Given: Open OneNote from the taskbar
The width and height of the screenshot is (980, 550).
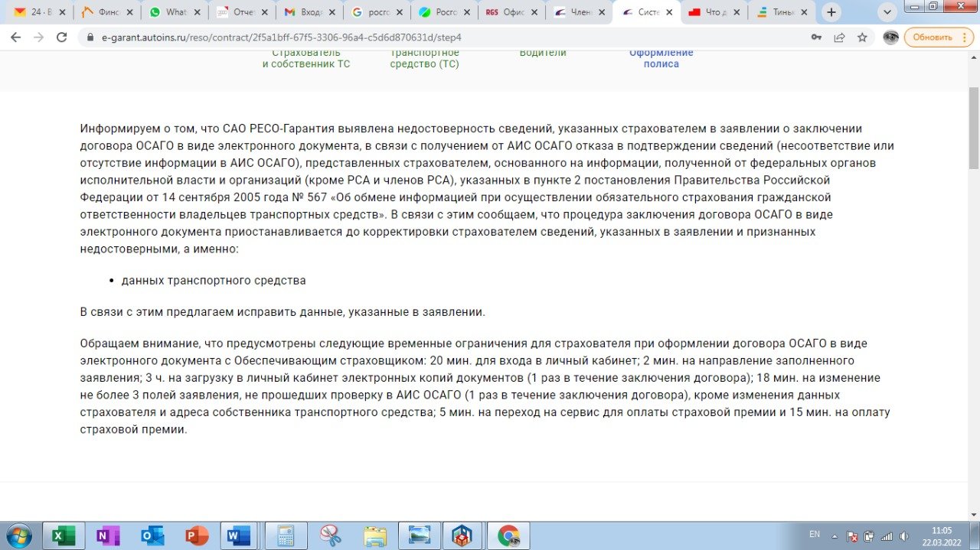Looking at the screenshot, I should pyautogui.click(x=107, y=535).
